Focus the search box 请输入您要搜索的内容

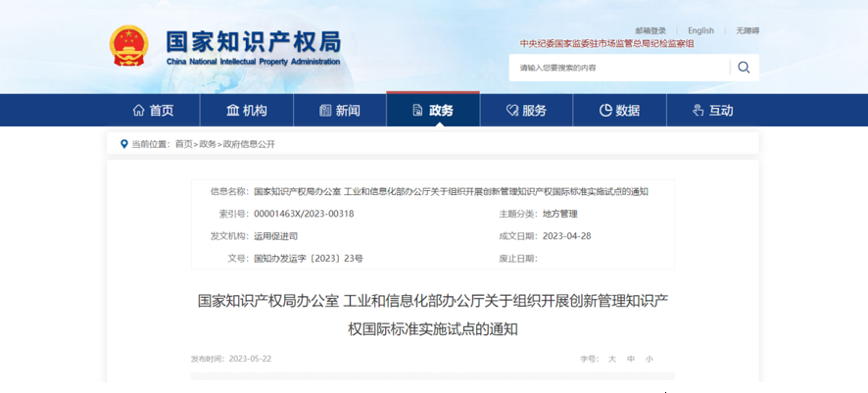point(619,68)
